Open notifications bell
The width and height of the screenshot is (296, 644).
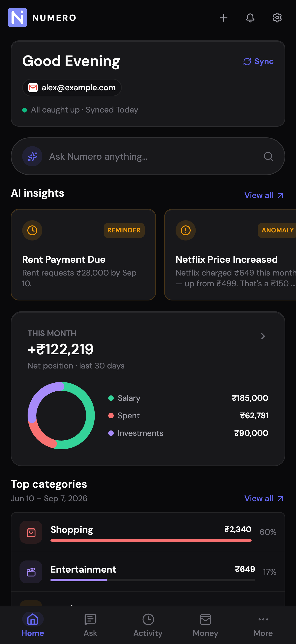(250, 18)
